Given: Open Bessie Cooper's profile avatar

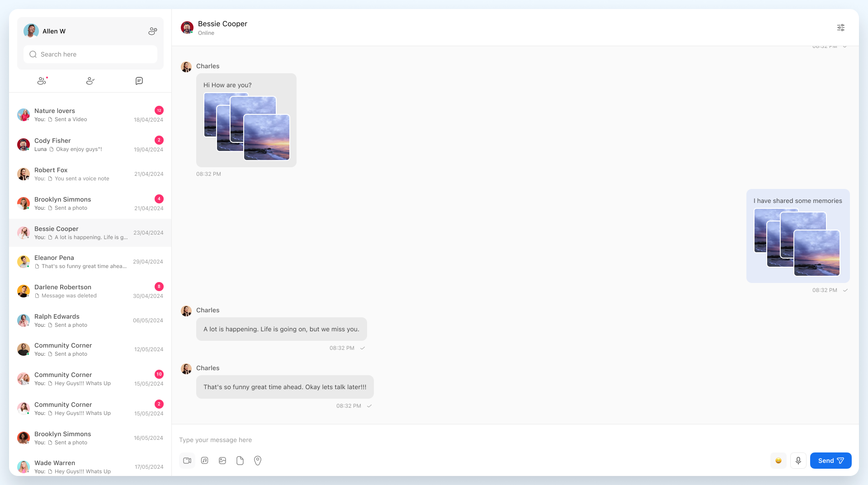Looking at the screenshot, I should [187, 27].
